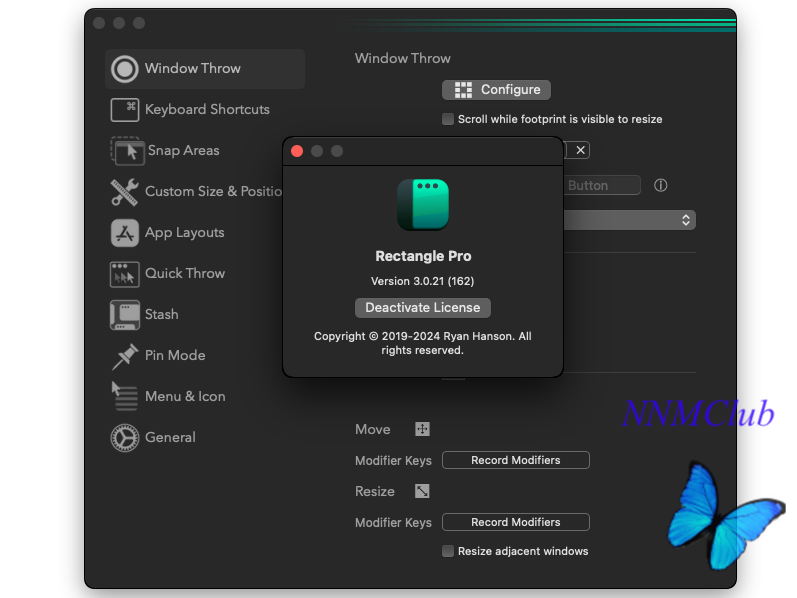797x598 pixels.
Task: Clear the shortcut with the X button
Action: [x=580, y=150]
